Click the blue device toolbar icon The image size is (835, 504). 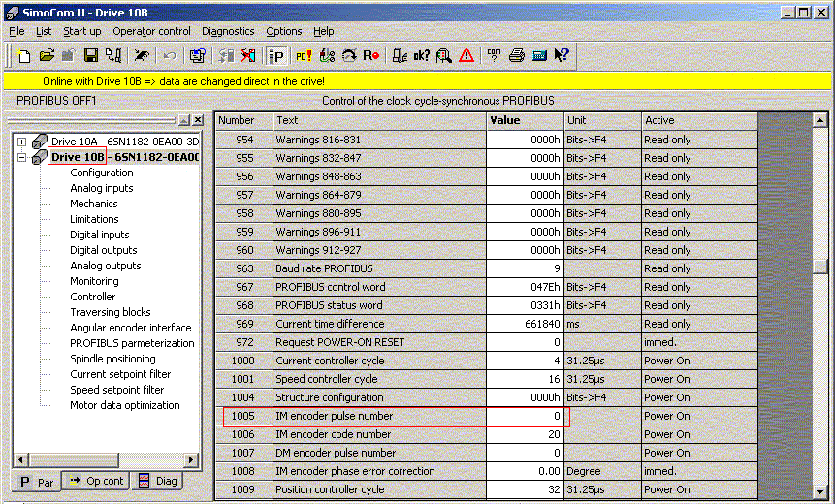(539, 55)
